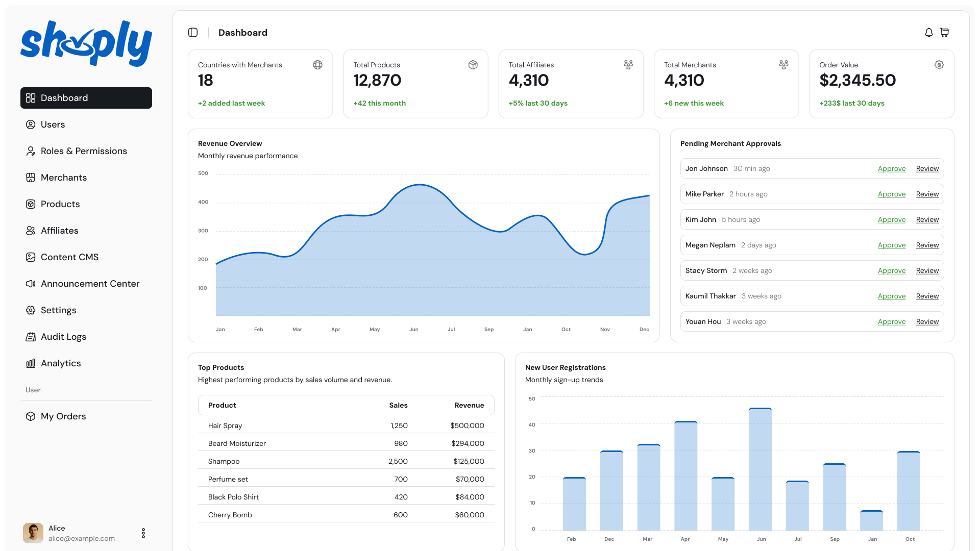Screen dimensions: 980x551
Task: Click the Total Merchants card icon
Action: coord(784,65)
